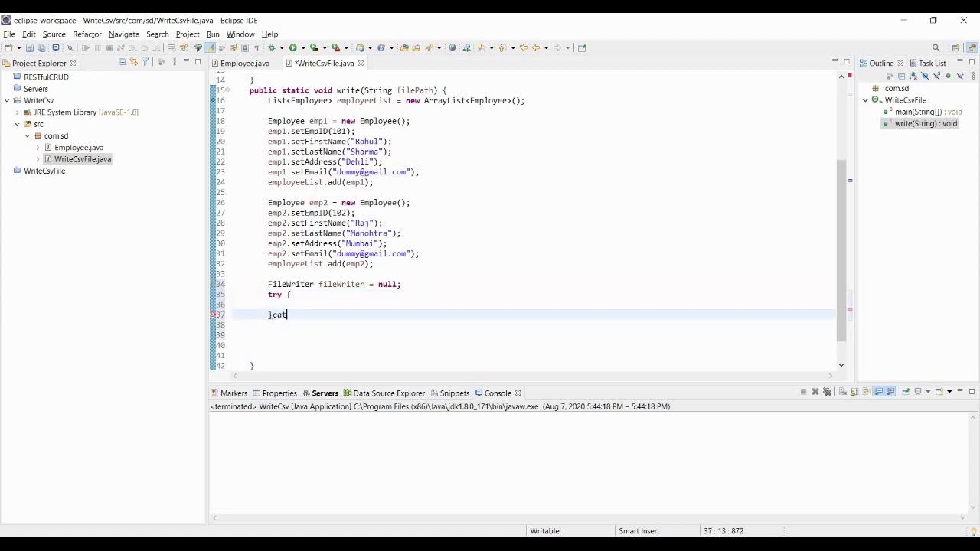
Task: Select the RESTfulCRUD project
Action: [46, 77]
